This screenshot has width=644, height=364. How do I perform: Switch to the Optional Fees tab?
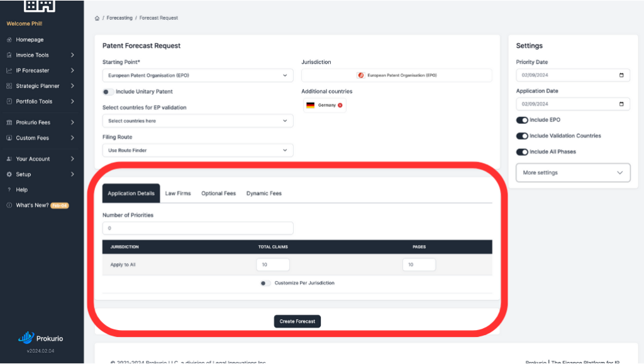(x=218, y=193)
